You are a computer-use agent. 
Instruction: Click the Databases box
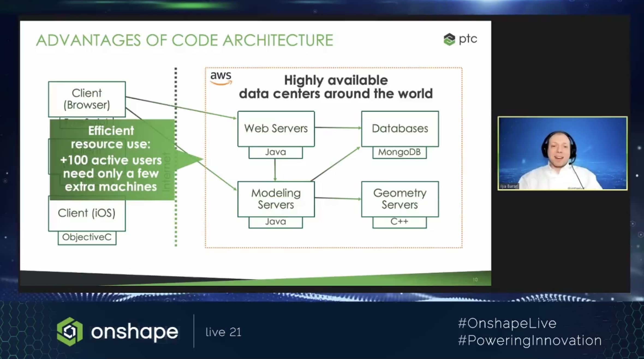(400, 128)
